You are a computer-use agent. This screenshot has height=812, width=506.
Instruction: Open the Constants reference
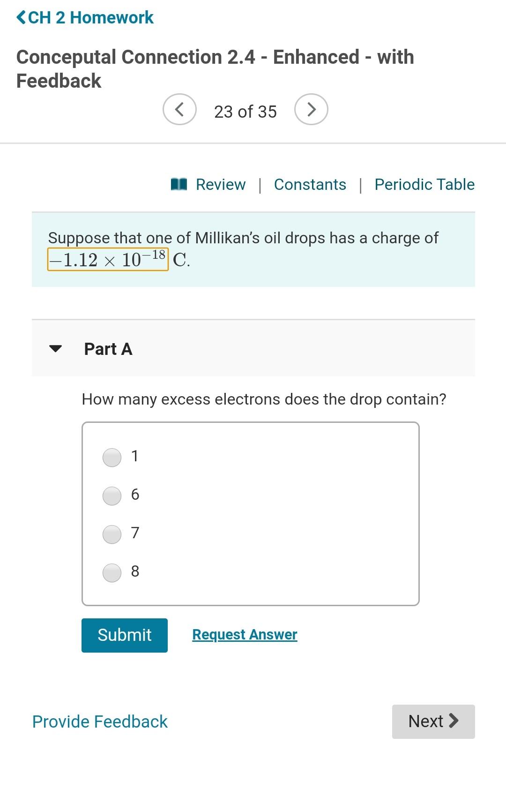click(x=310, y=184)
